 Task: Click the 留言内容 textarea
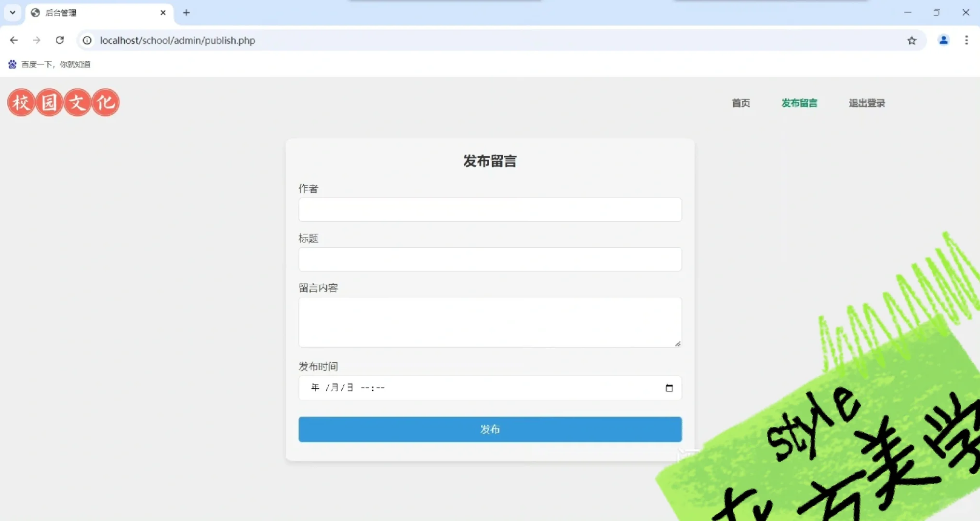(490, 322)
